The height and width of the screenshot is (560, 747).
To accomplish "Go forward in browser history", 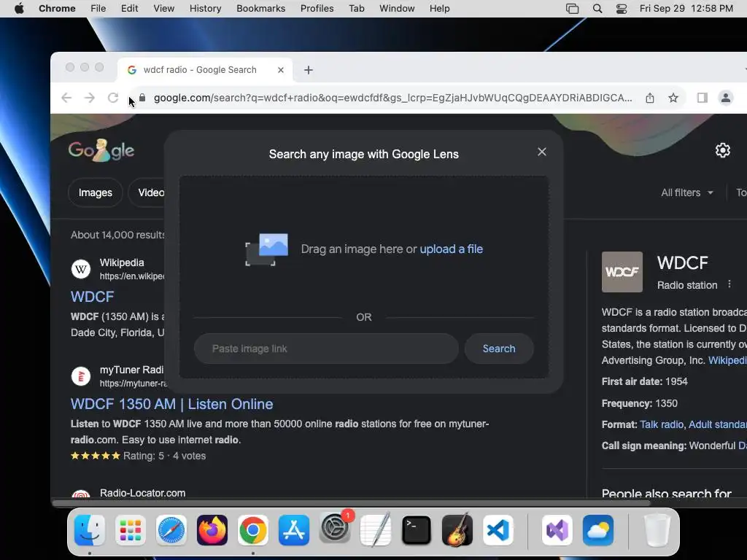I will 90,98.
